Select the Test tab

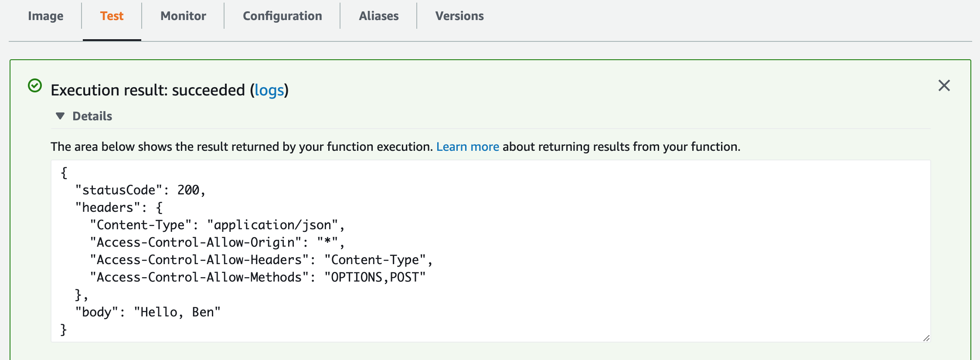112,16
